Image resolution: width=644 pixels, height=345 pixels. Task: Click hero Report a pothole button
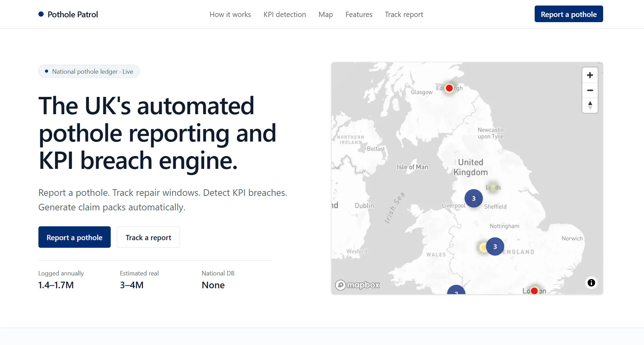coord(74,237)
